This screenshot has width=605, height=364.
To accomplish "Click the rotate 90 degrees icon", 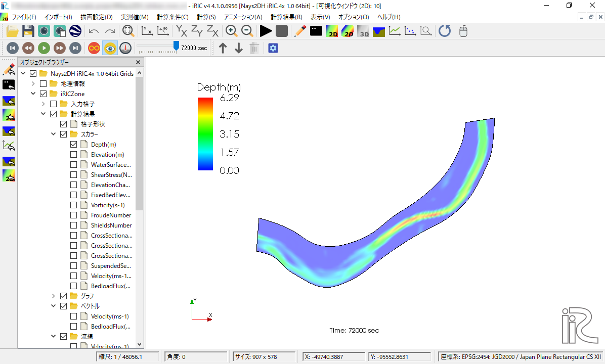I will click(163, 31).
